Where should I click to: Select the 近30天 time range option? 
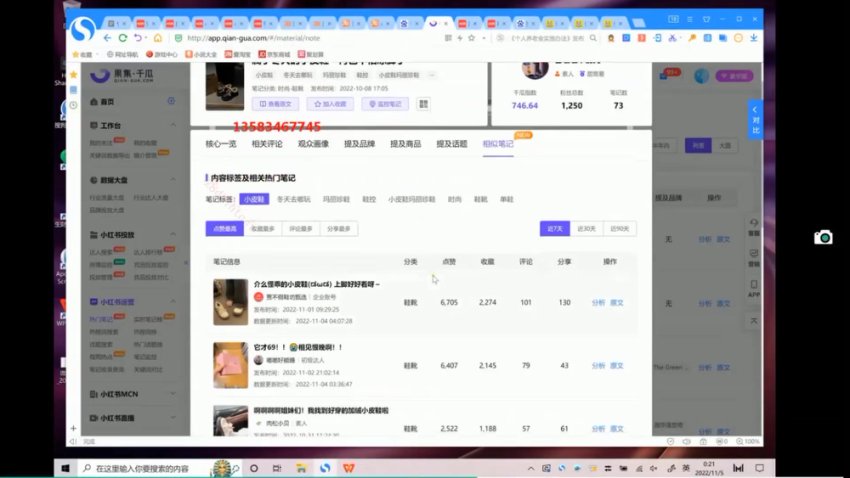pyautogui.click(x=586, y=229)
